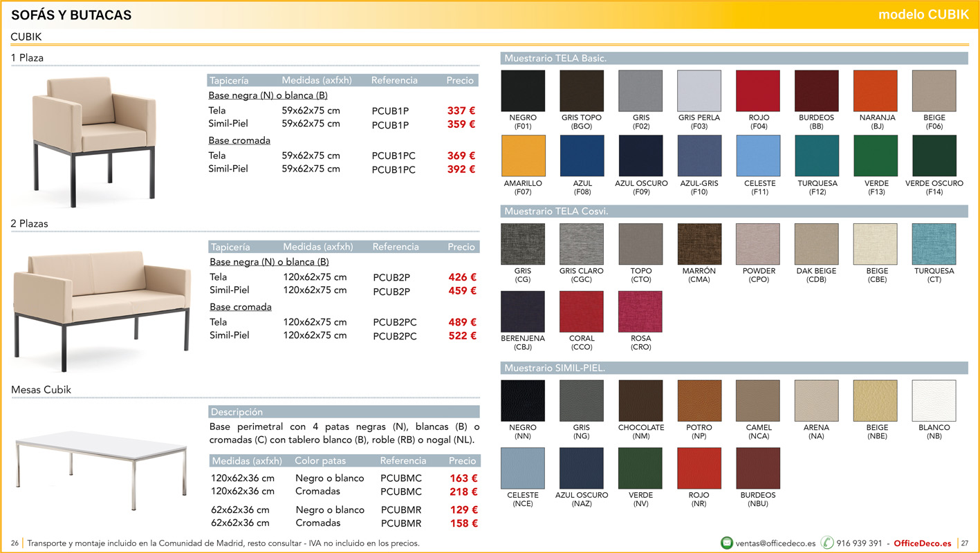Select the VERDE (F13) fabric swatch

click(876, 156)
